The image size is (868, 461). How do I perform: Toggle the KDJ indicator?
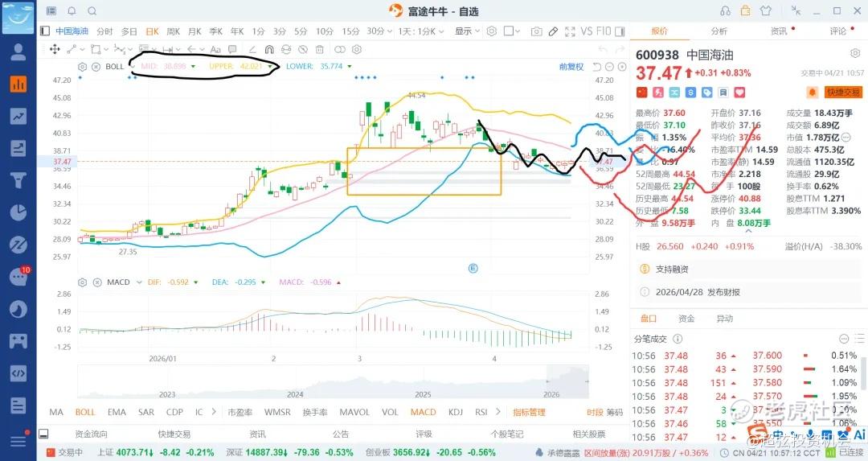[456, 413]
